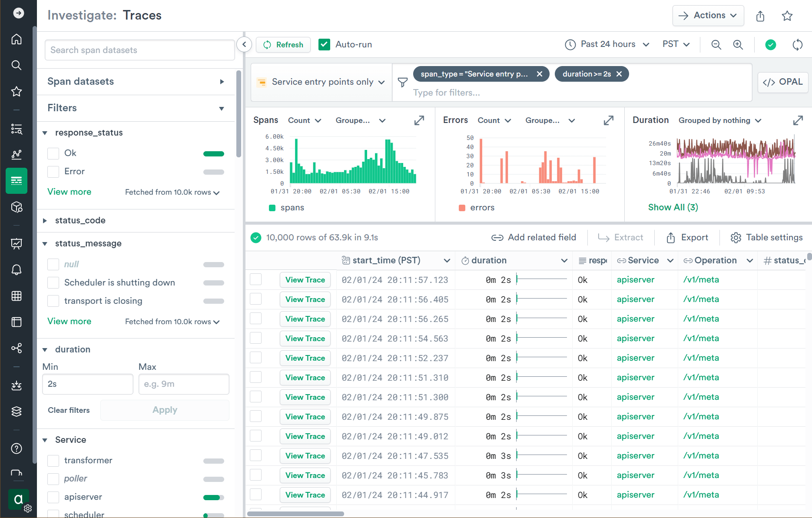Image resolution: width=812 pixels, height=518 pixels.
Task: Click the Search span datasets field
Action: point(140,50)
